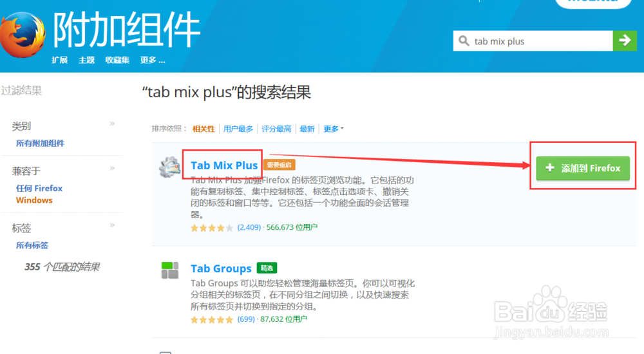Sort results by 最新
644x354 pixels.
pyautogui.click(x=307, y=129)
